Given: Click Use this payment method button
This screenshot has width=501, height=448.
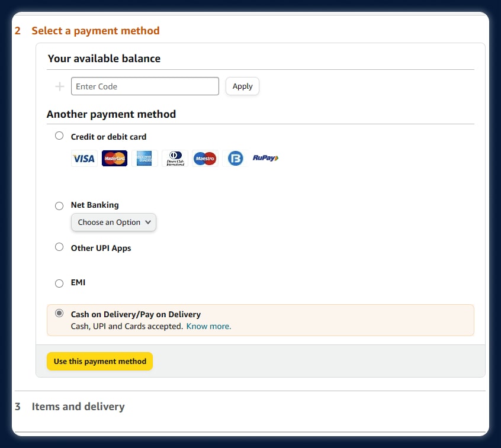Looking at the screenshot, I should point(99,362).
